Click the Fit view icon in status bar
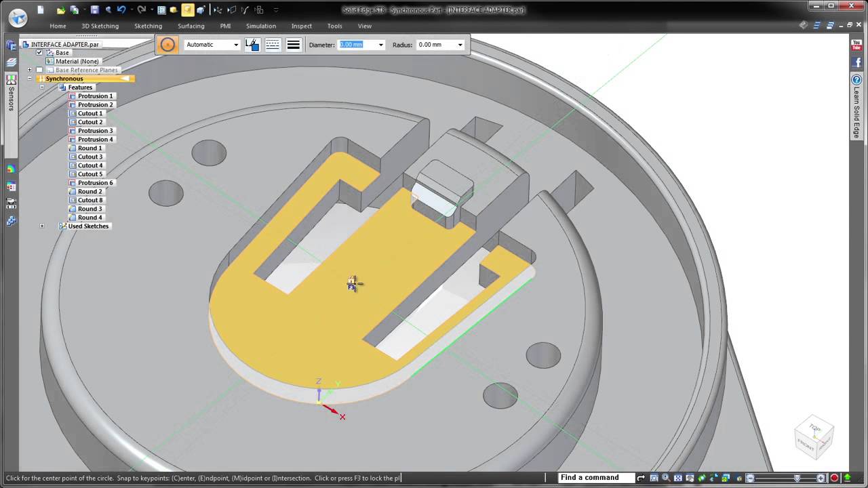The height and width of the screenshot is (488, 868). (677, 478)
